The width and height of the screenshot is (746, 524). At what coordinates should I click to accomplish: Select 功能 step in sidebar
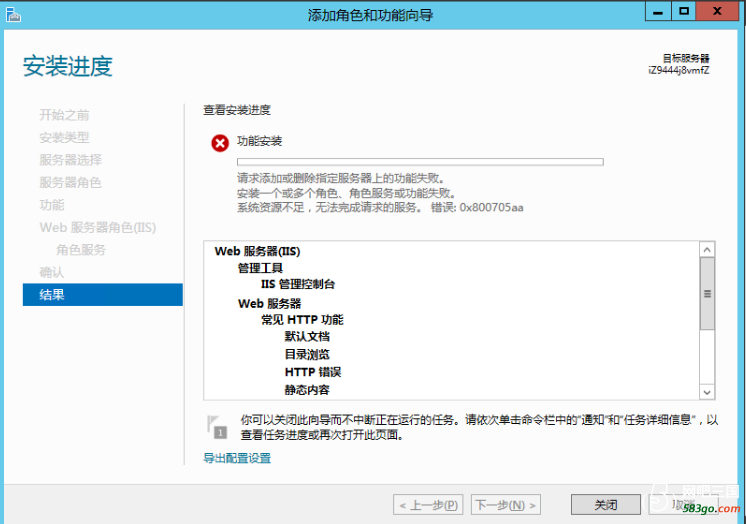coord(52,205)
